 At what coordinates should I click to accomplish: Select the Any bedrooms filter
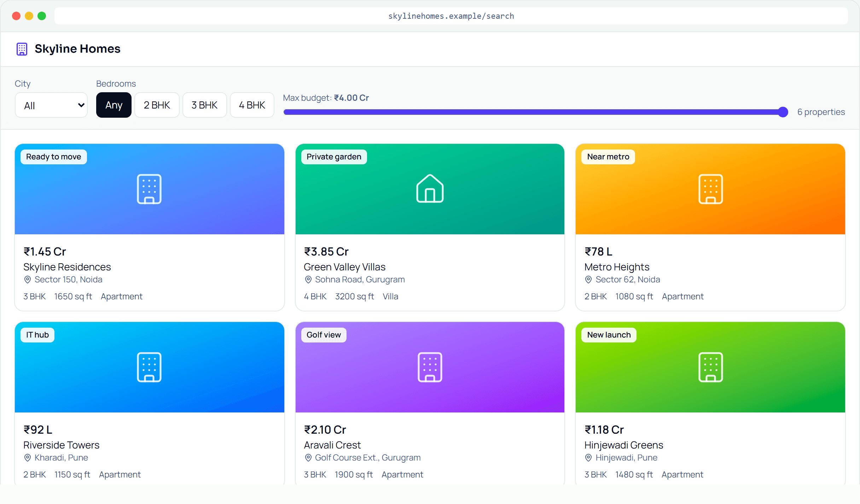coord(114,105)
